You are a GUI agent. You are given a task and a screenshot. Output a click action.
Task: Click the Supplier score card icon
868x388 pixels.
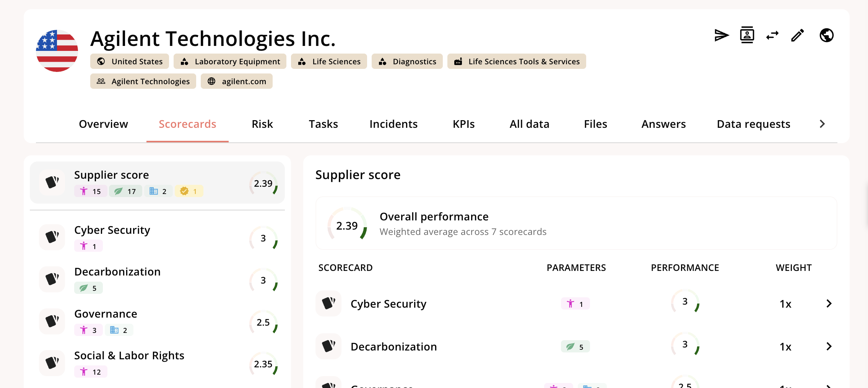coord(52,183)
